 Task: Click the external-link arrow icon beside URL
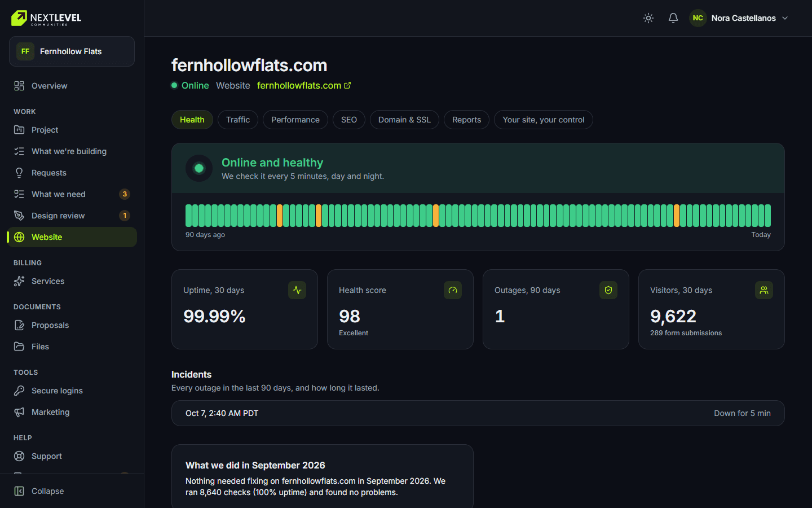point(347,85)
